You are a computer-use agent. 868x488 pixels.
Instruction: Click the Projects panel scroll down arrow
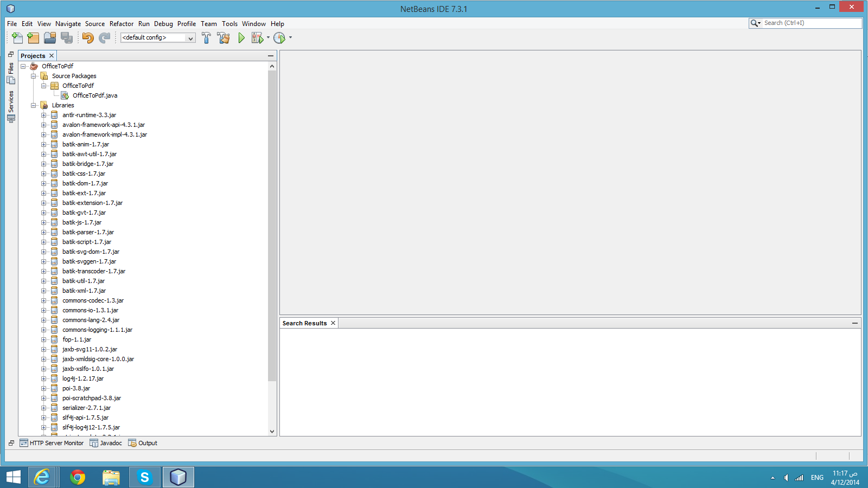272,432
